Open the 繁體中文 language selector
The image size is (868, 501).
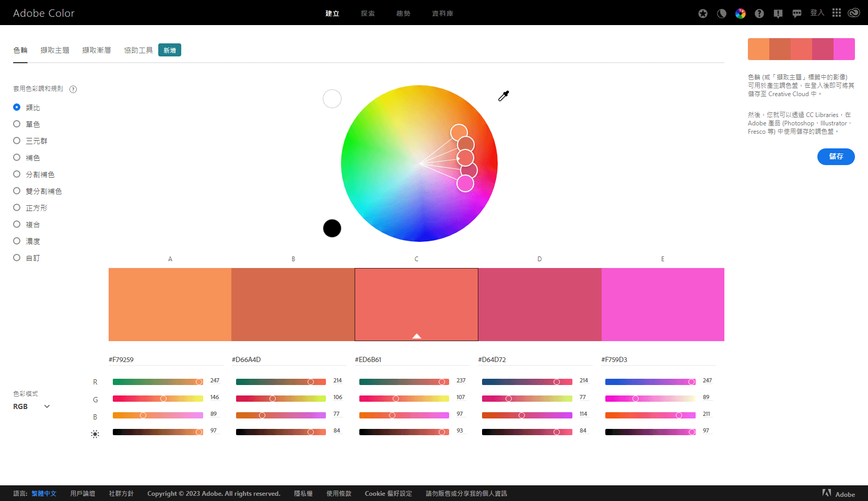(x=44, y=494)
